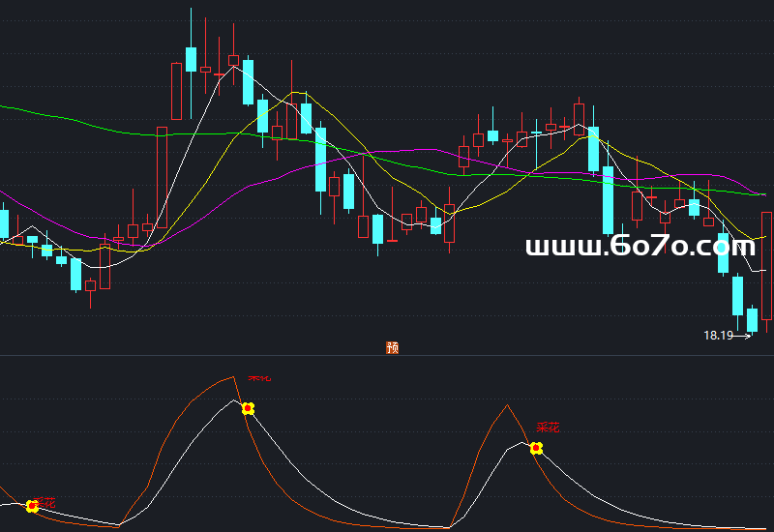Select the tallest cyan candle after the second peak
The width and height of the screenshot is (774, 532).
pyautogui.click(x=608, y=199)
